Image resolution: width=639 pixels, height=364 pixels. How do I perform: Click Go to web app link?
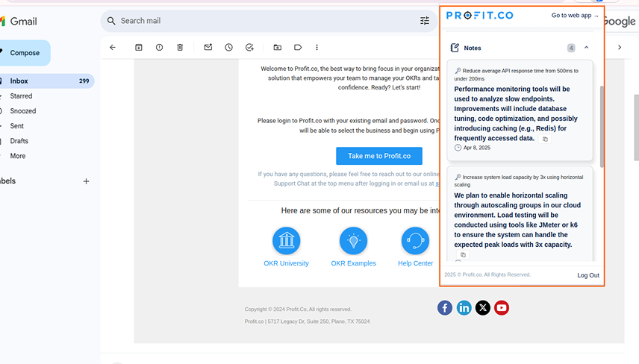pyautogui.click(x=575, y=16)
